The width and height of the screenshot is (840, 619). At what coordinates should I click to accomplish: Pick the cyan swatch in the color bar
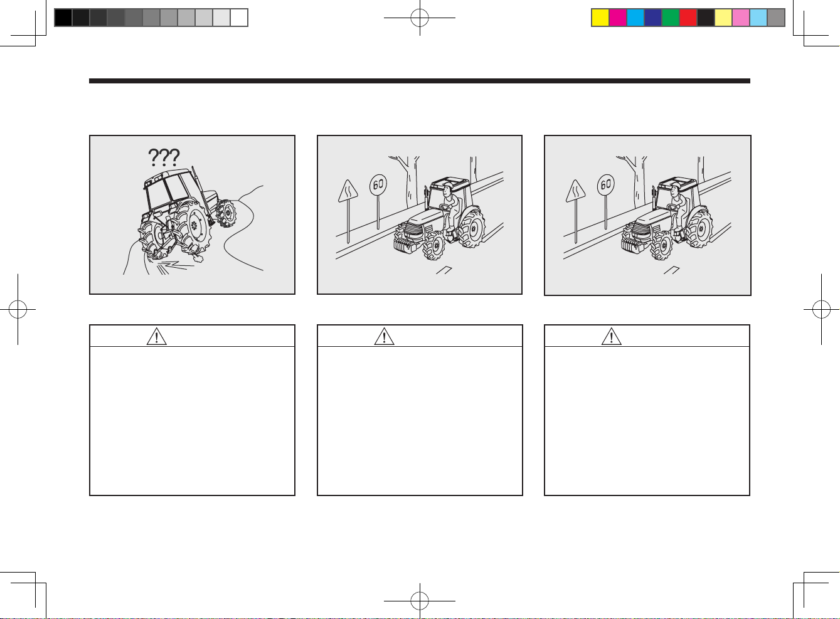[x=635, y=18]
